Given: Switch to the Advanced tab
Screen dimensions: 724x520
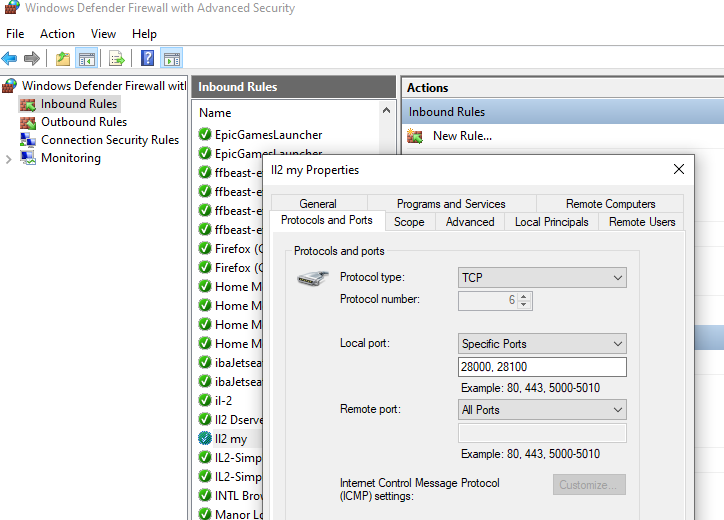Looking at the screenshot, I should (x=470, y=222).
